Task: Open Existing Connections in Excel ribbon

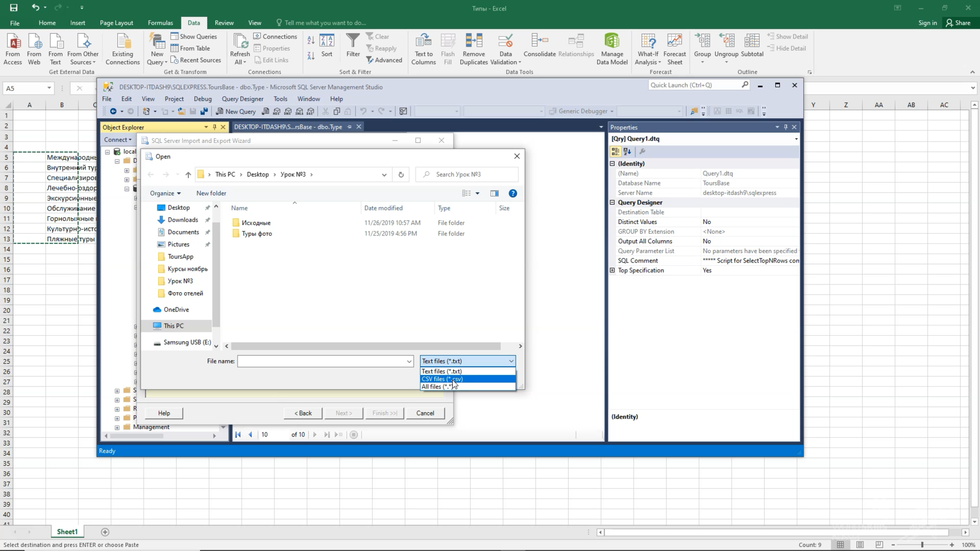Action: pyautogui.click(x=123, y=49)
